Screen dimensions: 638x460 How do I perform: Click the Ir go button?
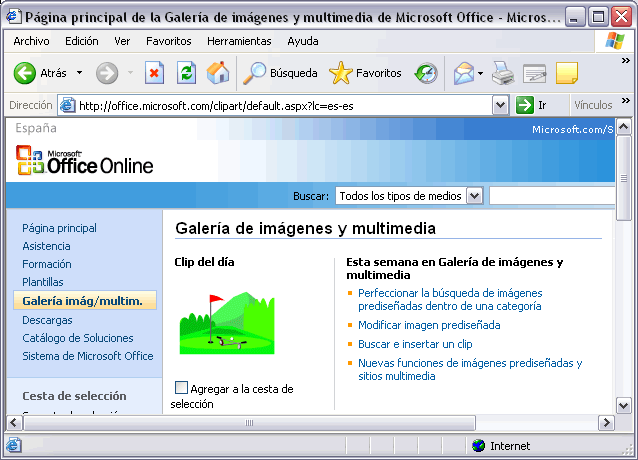click(532, 105)
